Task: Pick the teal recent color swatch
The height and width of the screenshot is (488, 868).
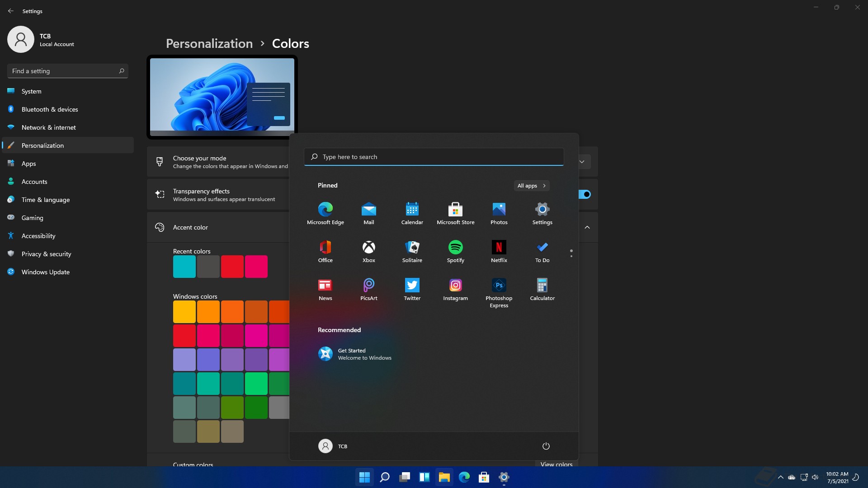Action: coord(184,267)
